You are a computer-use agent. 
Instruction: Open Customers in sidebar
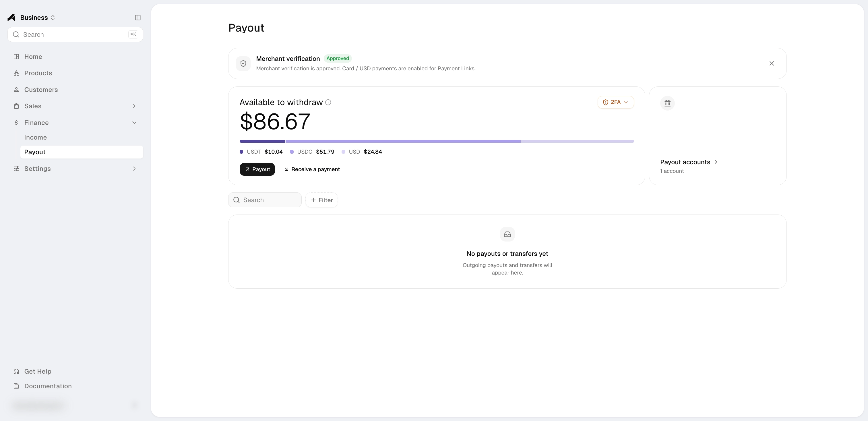tap(75, 90)
